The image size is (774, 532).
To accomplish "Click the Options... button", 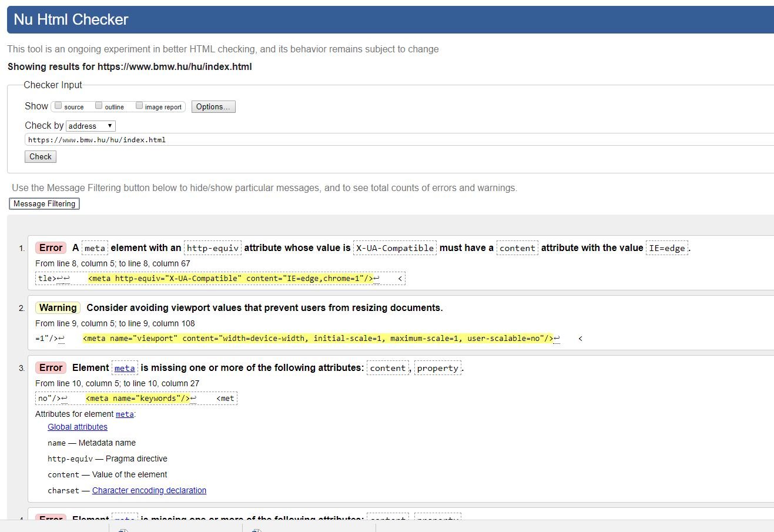I will [213, 106].
